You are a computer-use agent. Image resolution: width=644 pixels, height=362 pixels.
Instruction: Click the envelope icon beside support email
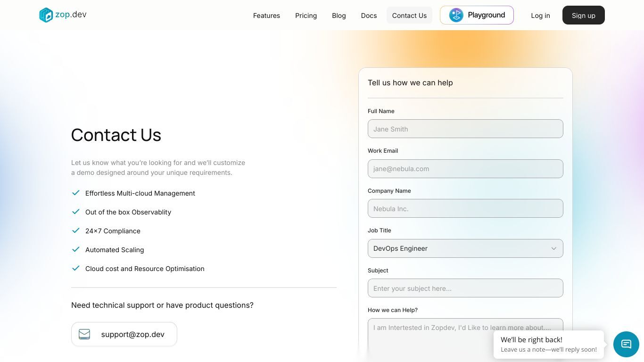[84, 334]
